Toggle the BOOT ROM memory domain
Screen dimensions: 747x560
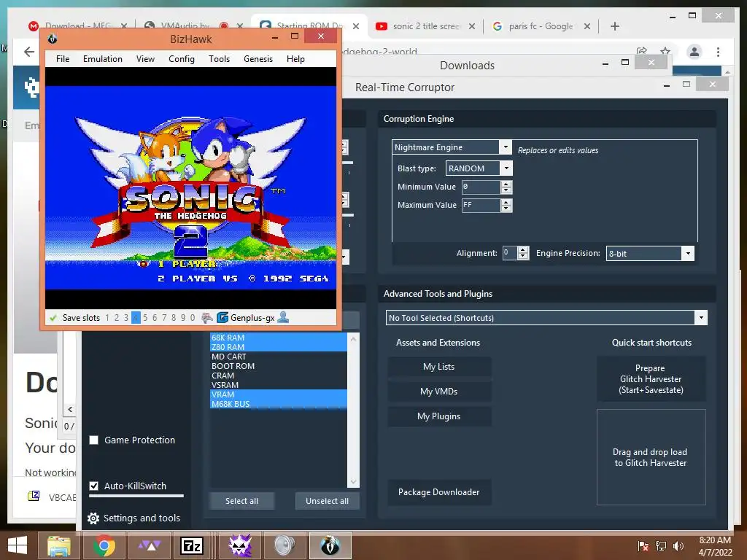click(278, 366)
